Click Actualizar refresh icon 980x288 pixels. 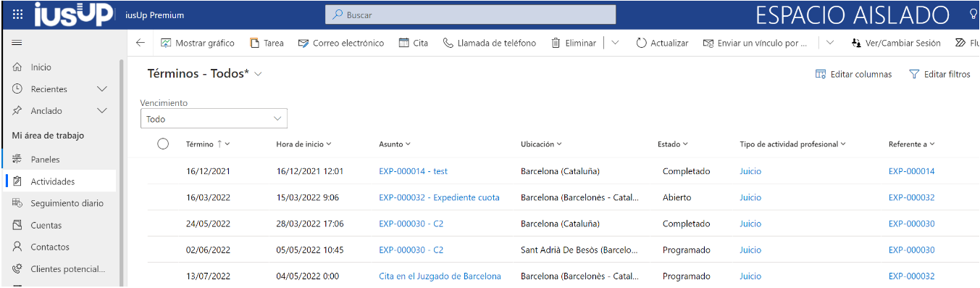pos(641,43)
